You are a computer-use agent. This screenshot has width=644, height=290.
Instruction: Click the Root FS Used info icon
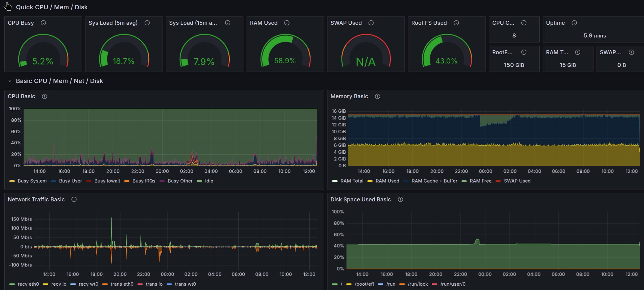pyautogui.click(x=456, y=23)
